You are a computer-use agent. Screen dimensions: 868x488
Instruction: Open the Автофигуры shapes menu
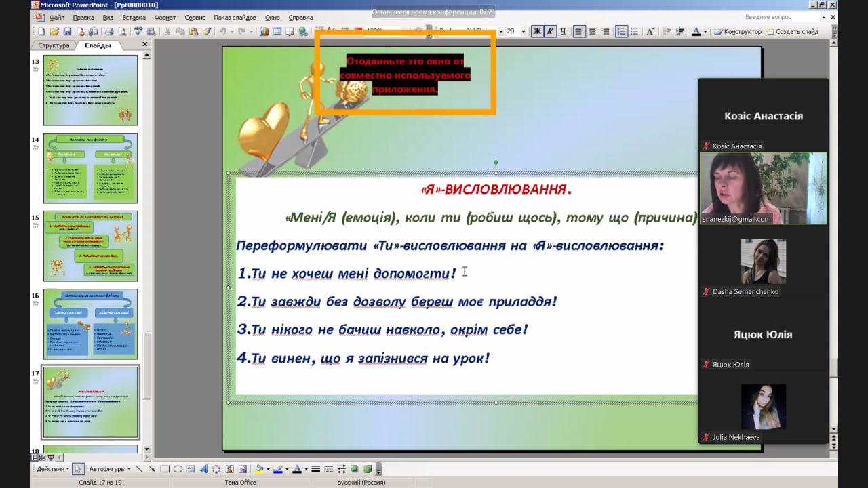pyautogui.click(x=110, y=468)
